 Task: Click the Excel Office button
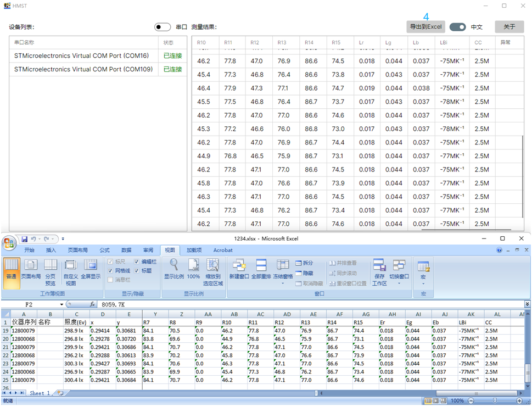point(9,243)
